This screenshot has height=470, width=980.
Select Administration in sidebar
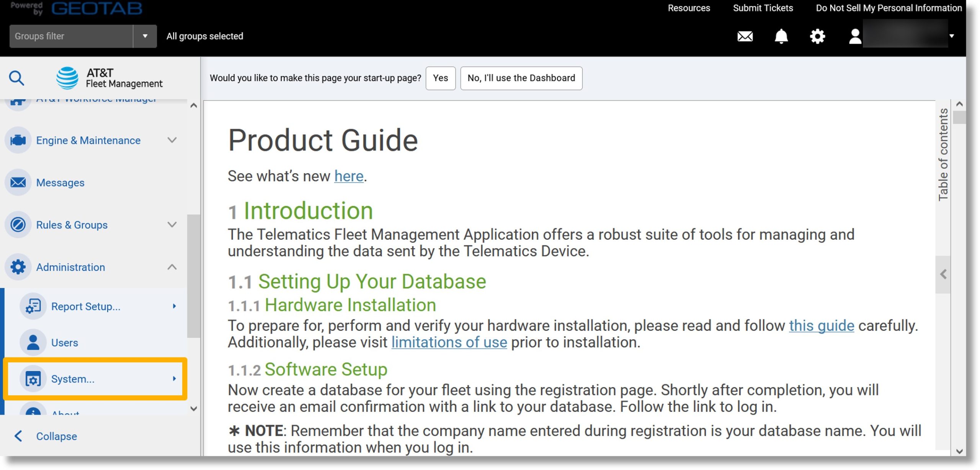(x=70, y=267)
